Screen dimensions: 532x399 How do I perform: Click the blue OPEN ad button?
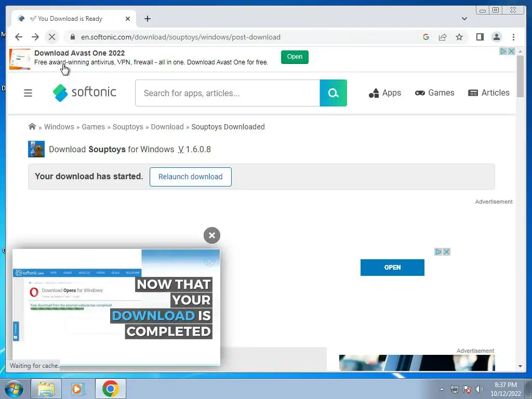tap(392, 268)
